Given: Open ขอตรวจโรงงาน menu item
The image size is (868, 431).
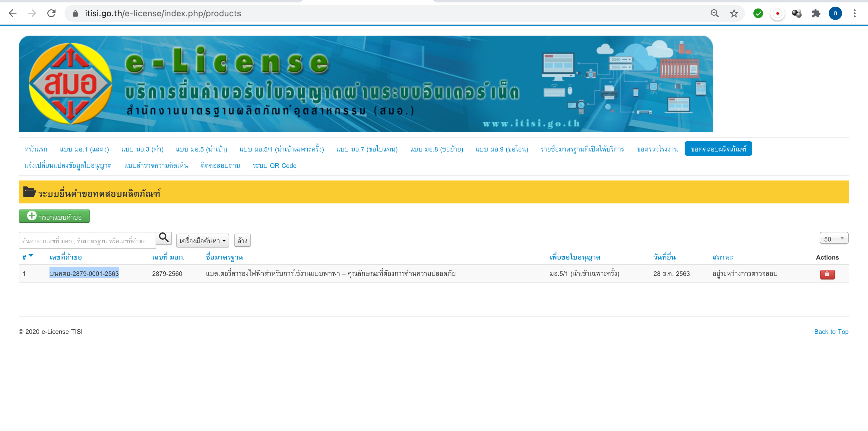Looking at the screenshot, I should point(657,149).
